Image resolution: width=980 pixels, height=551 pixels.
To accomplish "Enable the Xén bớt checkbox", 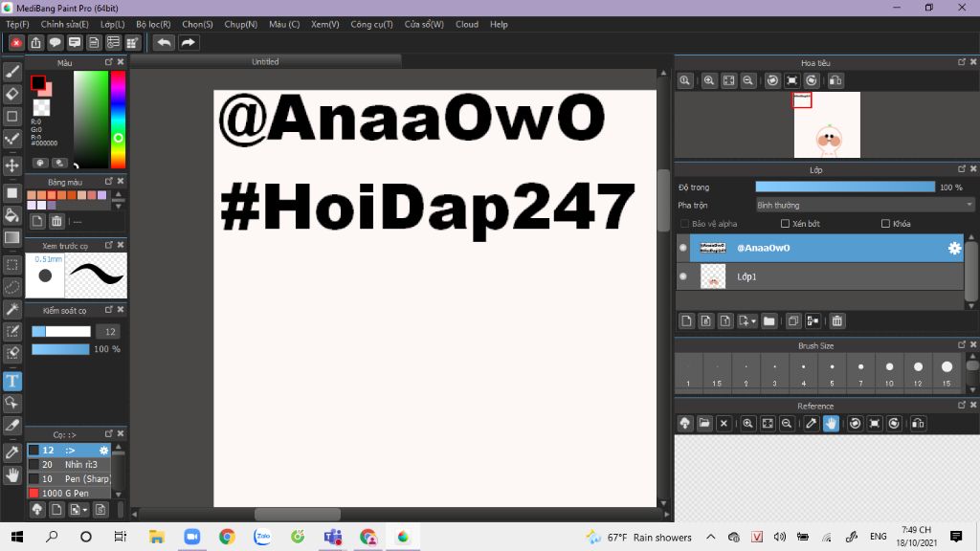I will tap(785, 224).
